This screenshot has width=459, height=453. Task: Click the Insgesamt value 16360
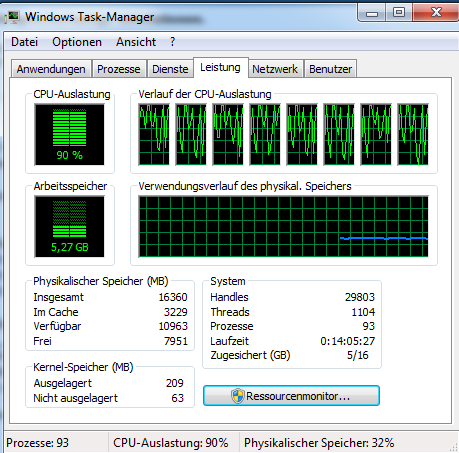173,297
